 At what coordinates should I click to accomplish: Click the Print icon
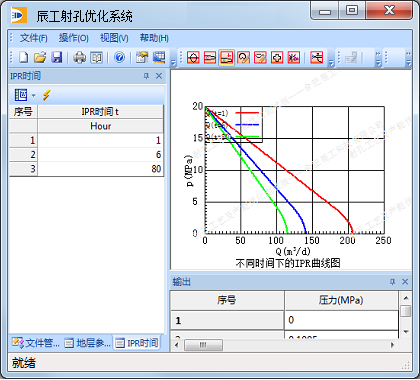(x=79, y=57)
